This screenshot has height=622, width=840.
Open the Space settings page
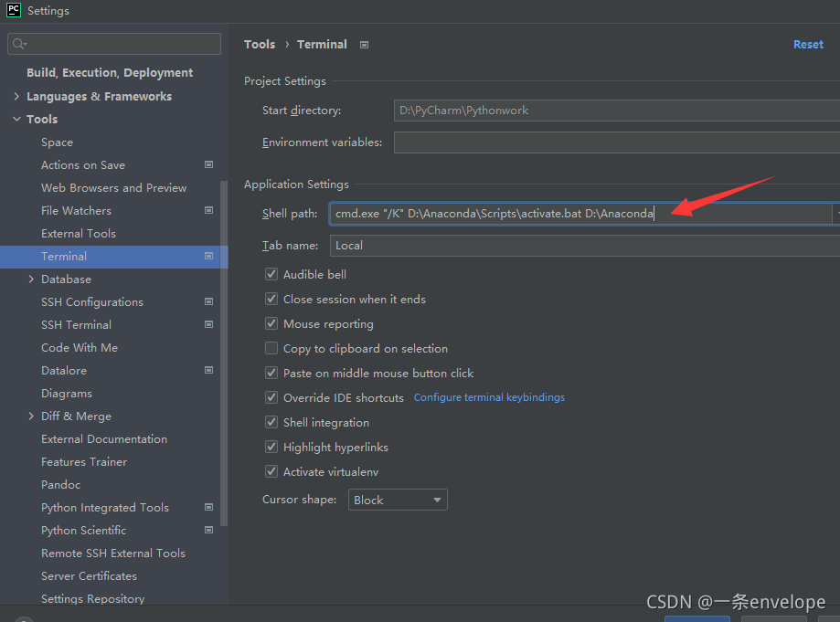[x=57, y=142]
